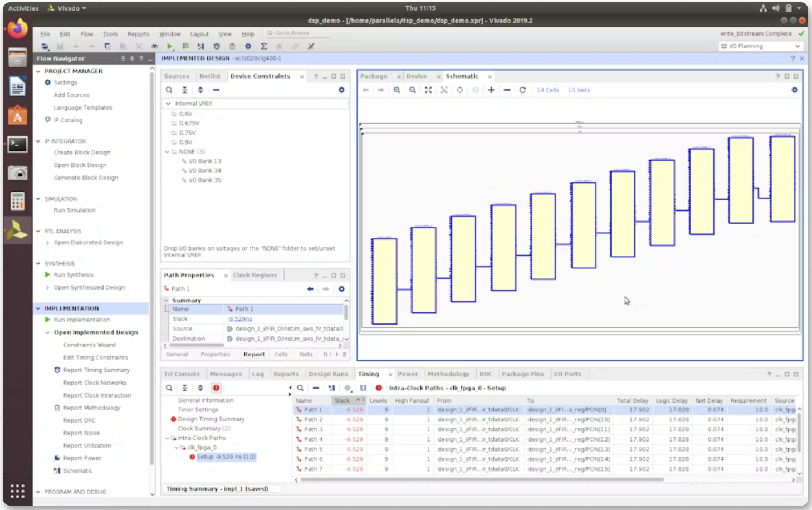Collapse the NONE (3) folder

click(x=167, y=151)
